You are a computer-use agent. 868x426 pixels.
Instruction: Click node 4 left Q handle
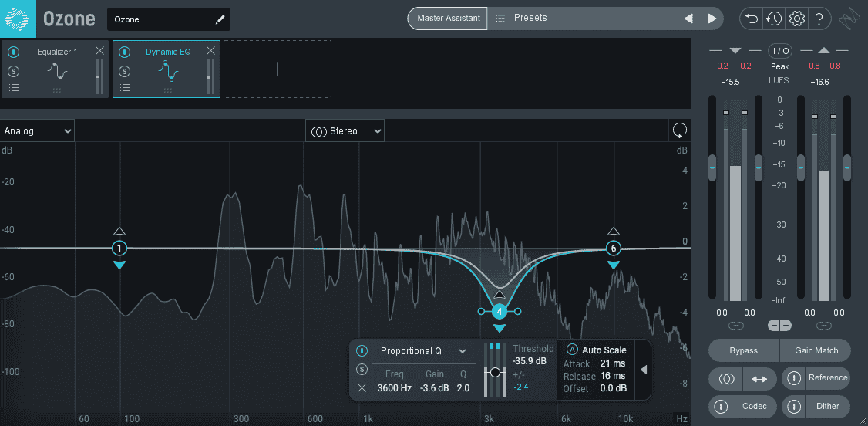tap(481, 312)
